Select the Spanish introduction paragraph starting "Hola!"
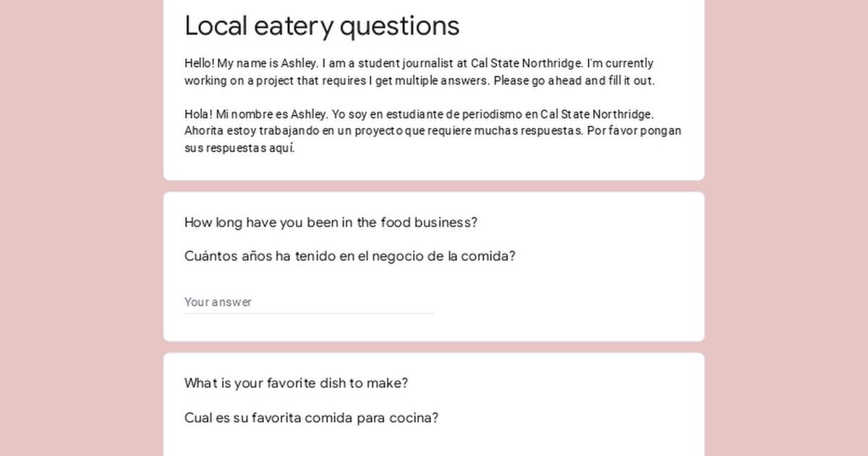Screen dimensions: 868x456 click(x=433, y=131)
